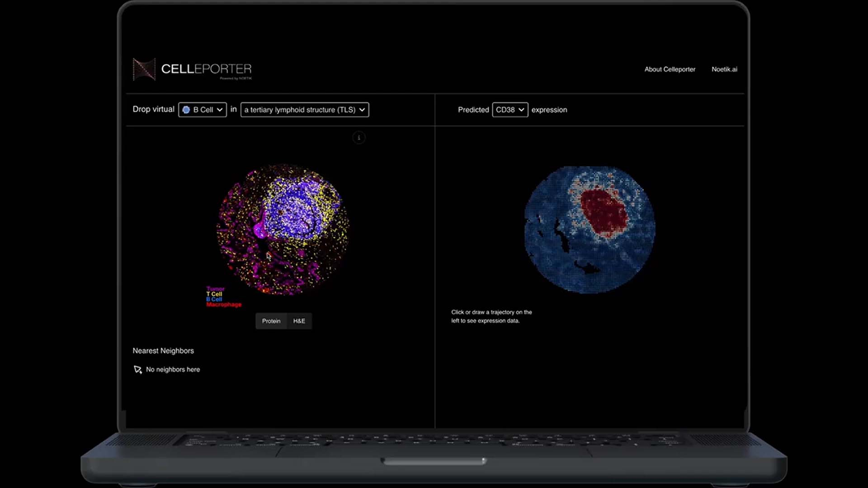868x488 pixels.
Task: Click Nearest Neighbors section header
Action: click(x=163, y=350)
